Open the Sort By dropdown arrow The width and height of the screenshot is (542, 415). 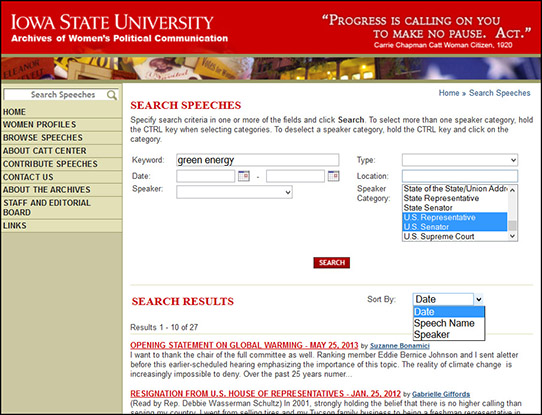tap(478, 299)
